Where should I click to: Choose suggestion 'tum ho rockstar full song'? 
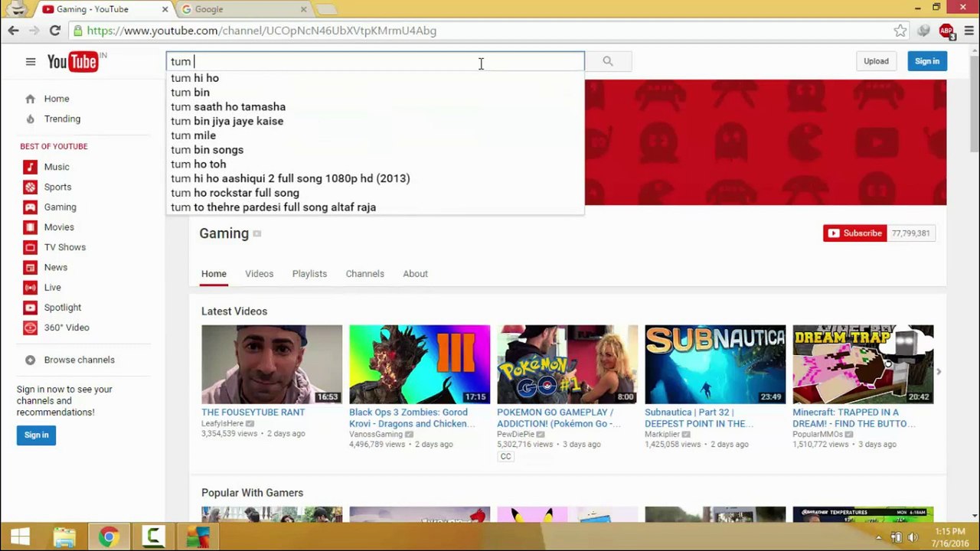pyautogui.click(x=375, y=193)
